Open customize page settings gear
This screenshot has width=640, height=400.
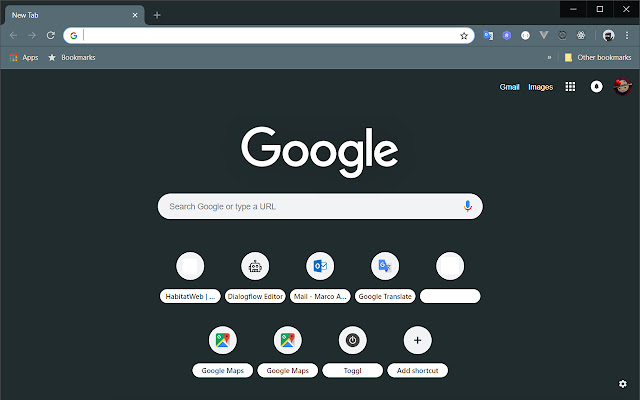[x=622, y=384]
